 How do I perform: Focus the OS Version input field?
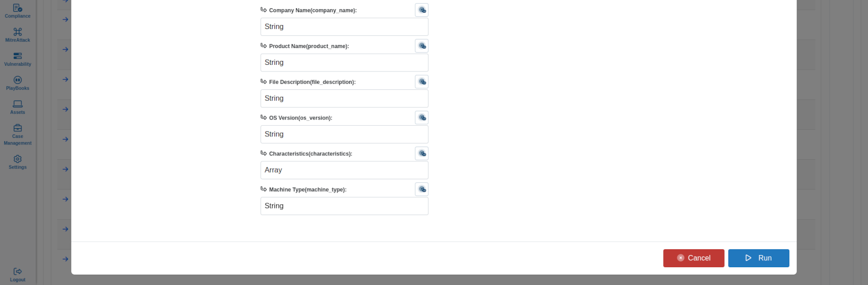pos(344,134)
